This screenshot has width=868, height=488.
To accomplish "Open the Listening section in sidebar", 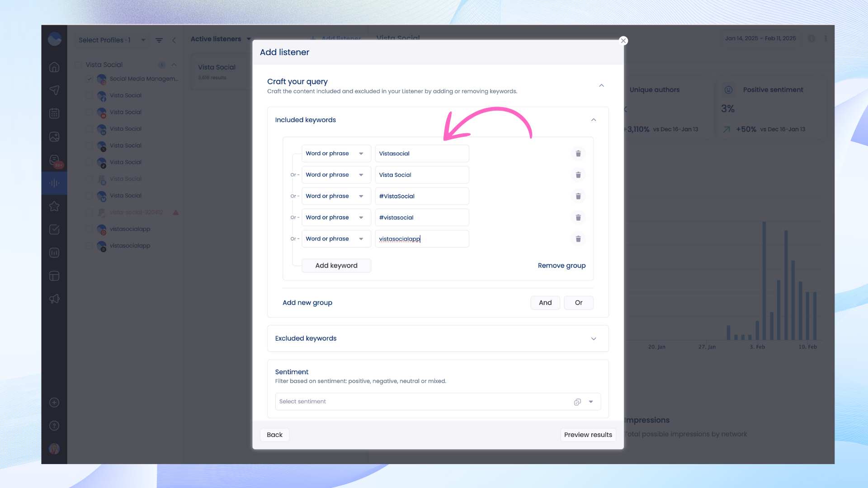I will tap(54, 183).
